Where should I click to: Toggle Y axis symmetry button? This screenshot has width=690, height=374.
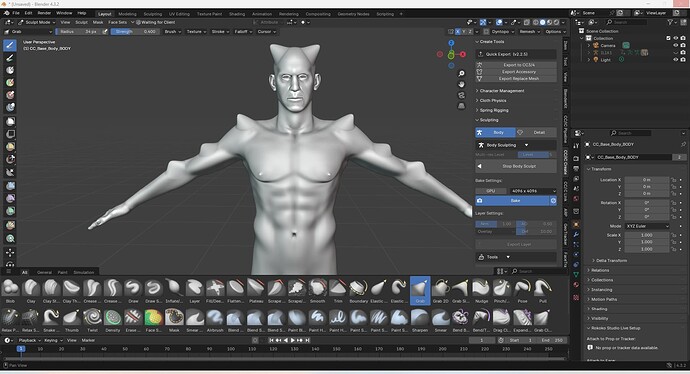(464, 32)
